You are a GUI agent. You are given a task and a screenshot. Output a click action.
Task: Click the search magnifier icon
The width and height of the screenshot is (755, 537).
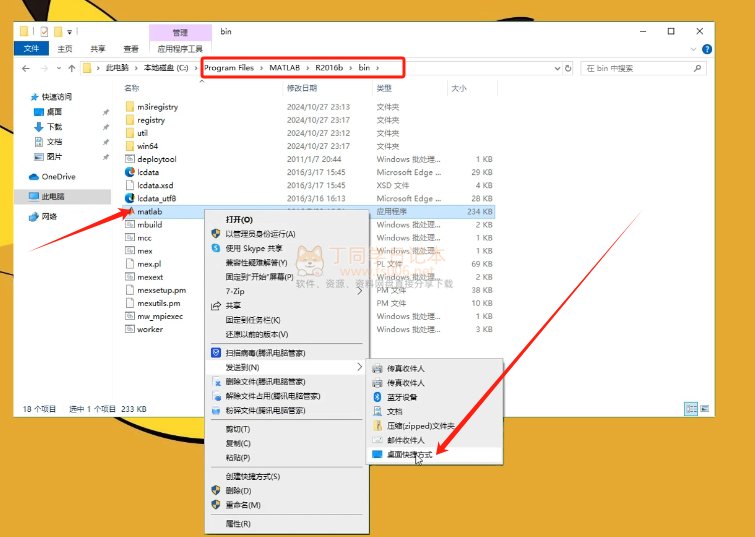[697, 68]
